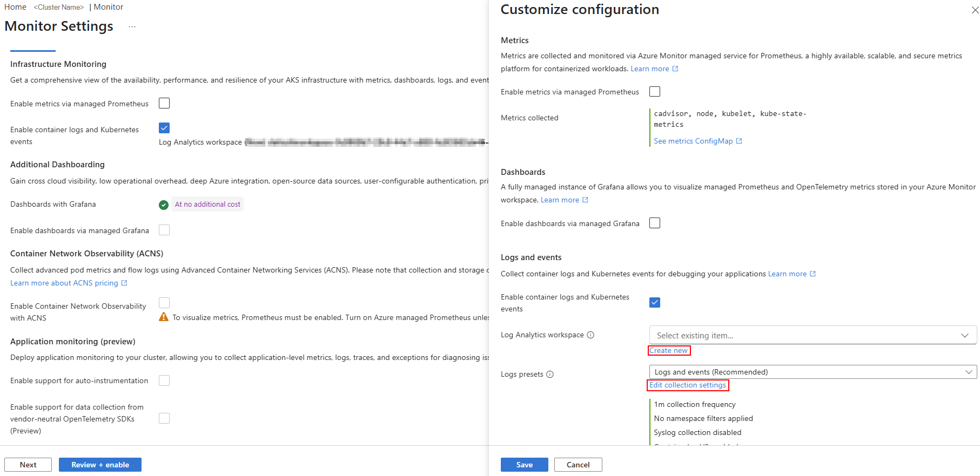Click the green Dashboards with Grafana checkmark
The width and height of the screenshot is (980, 476).
[x=164, y=205]
